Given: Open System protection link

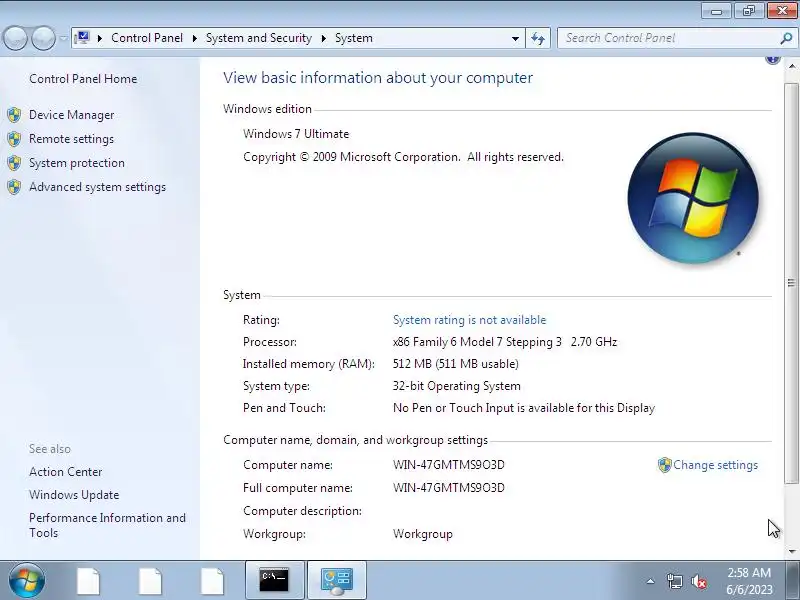Looking at the screenshot, I should pyautogui.click(x=77, y=163).
